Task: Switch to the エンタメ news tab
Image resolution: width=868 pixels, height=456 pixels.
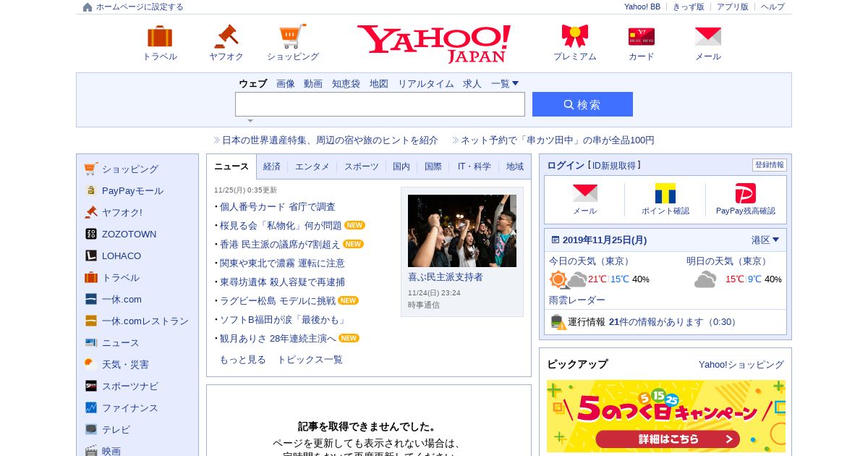Action: click(x=312, y=166)
